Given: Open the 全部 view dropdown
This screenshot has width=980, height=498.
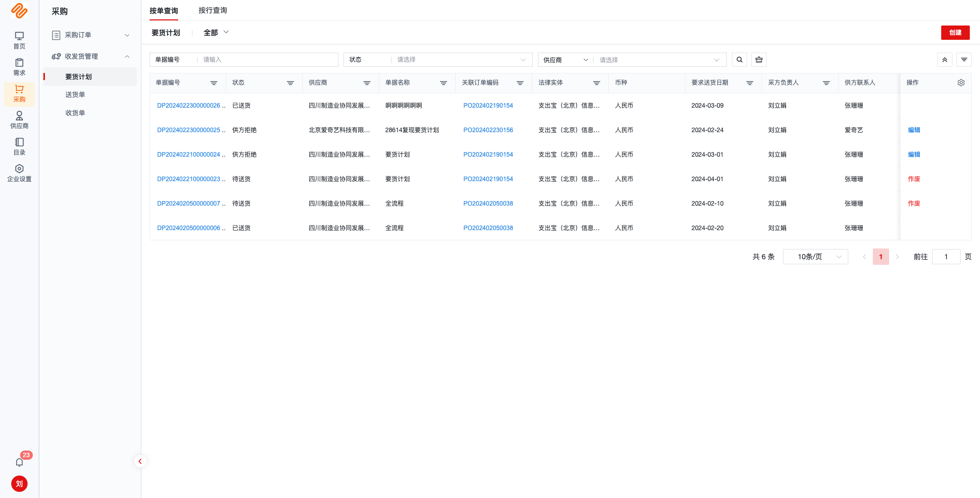Looking at the screenshot, I should point(216,33).
